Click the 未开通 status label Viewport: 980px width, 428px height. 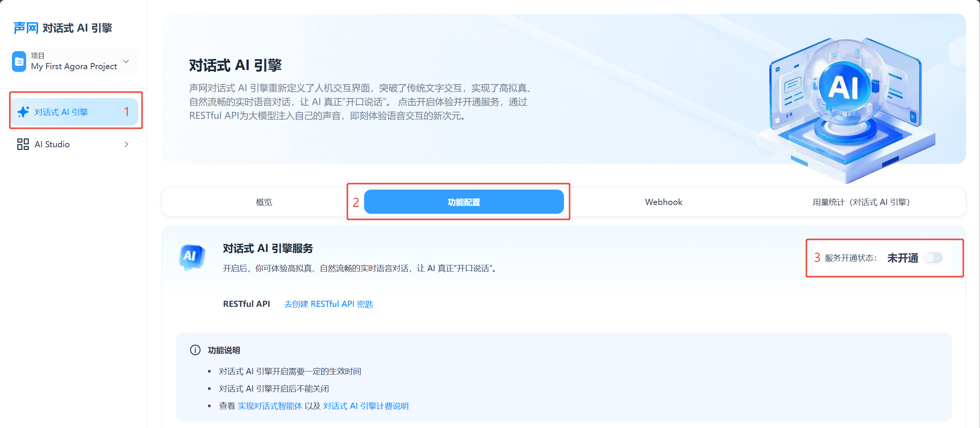[x=902, y=258]
